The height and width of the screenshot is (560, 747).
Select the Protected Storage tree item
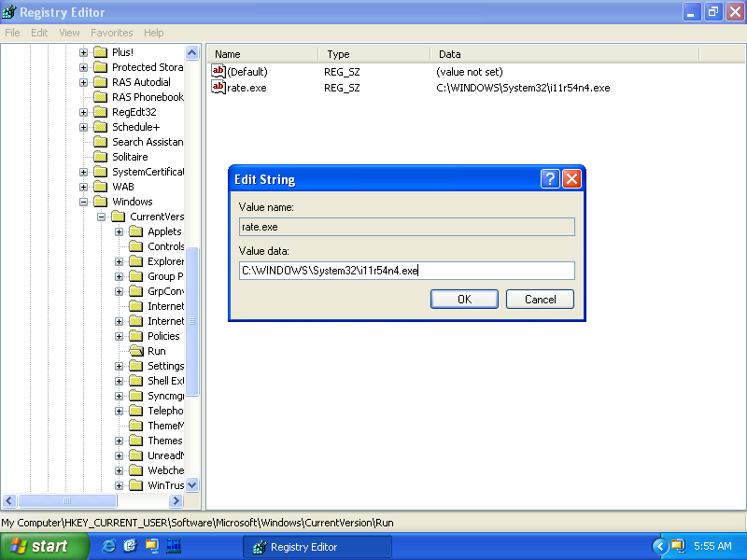coord(148,67)
